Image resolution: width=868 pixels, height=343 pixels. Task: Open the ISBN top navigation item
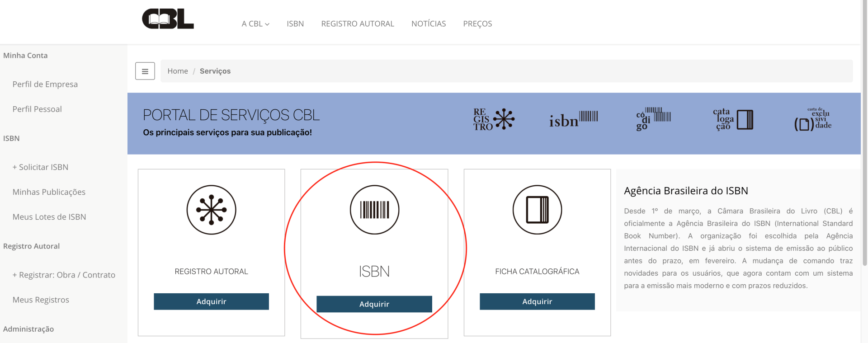tap(295, 23)
